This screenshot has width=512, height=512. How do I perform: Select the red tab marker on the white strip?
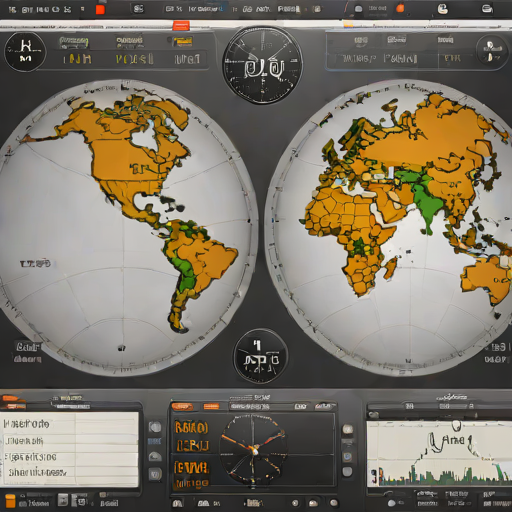pos(181,25)
